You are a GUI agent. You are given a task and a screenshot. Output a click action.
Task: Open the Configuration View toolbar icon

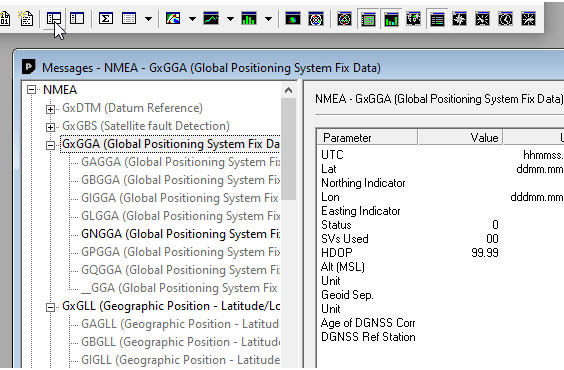click(x=77, y=19)
